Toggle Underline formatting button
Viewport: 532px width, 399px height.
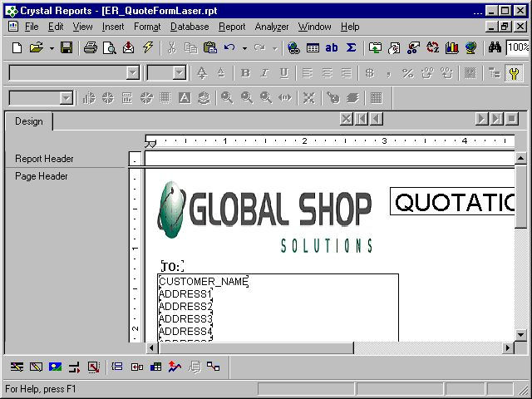click(x=284, y=73)
